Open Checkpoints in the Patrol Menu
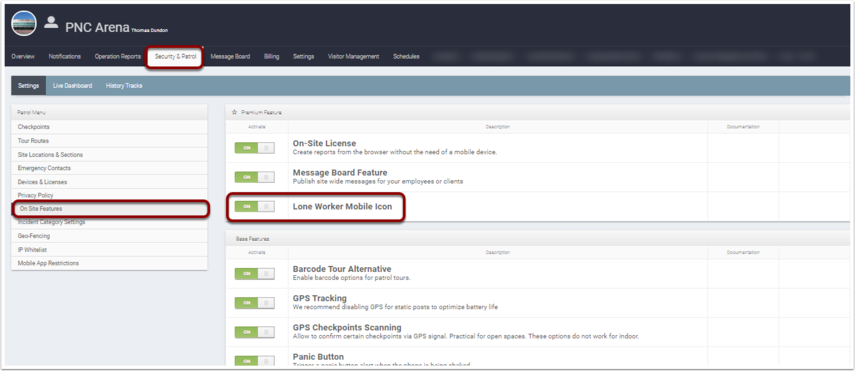The height and width of the screenshot is (371, 855). (109, 127)
